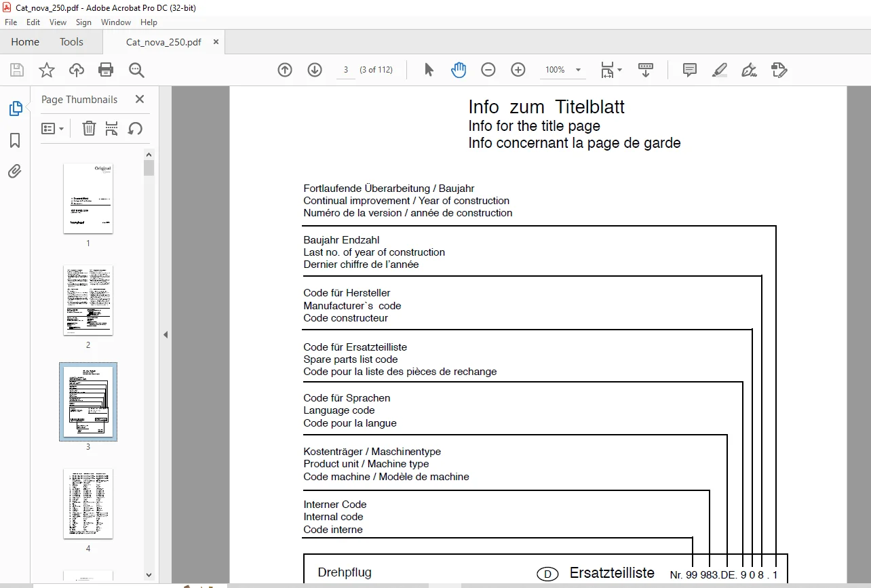Open the fit page options icon

[611, 70]
